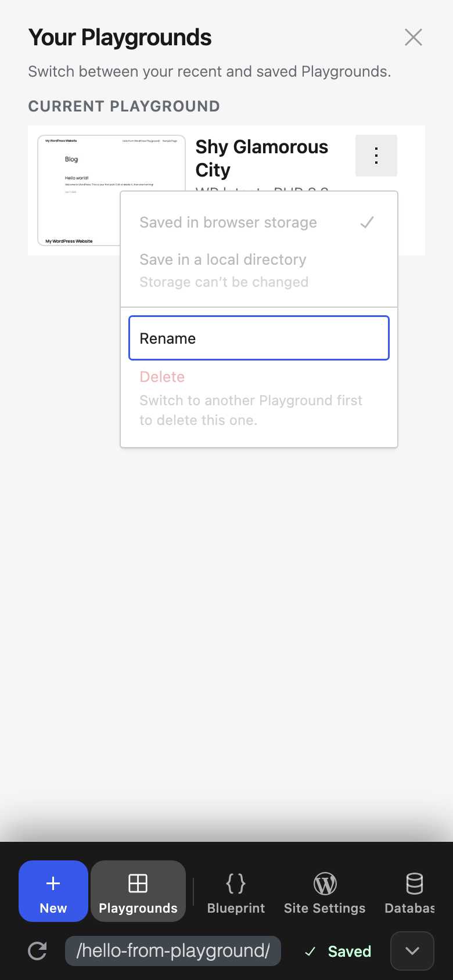The height and width of the screenshot is (980, 453).
Task: Click the three-dot options menu button
Action: [376, 156]
